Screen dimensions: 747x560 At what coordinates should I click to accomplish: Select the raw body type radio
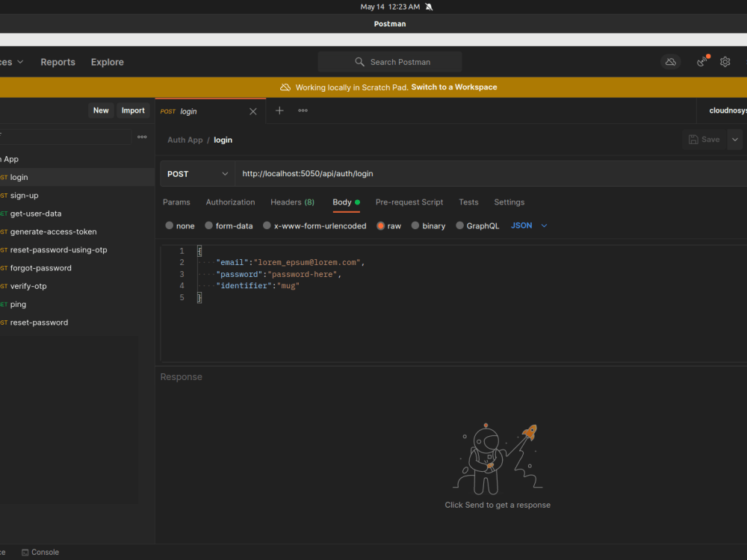pos(381,225)
